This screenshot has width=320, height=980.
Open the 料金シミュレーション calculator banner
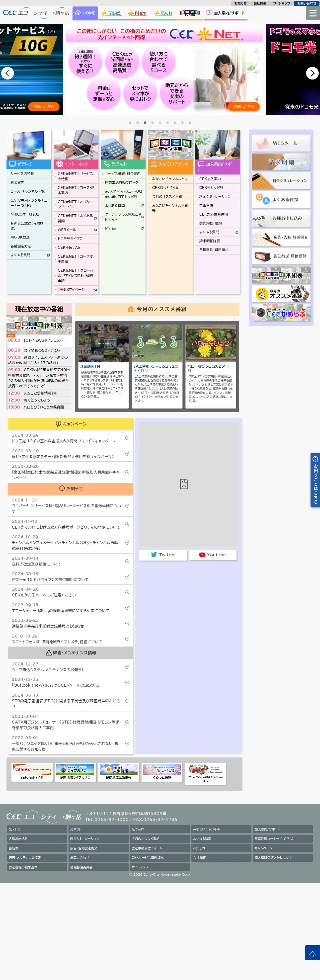pos(281,181)
